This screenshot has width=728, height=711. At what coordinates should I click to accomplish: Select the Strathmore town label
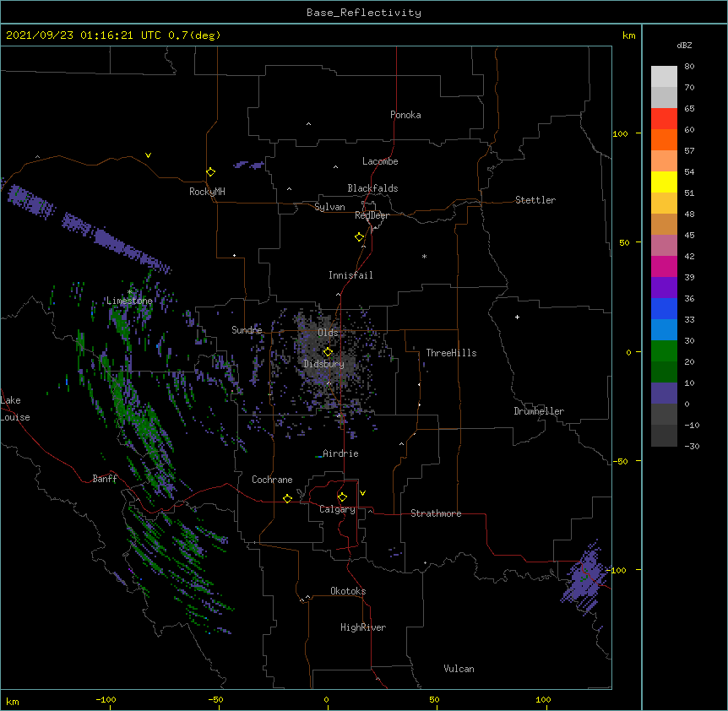436,513
